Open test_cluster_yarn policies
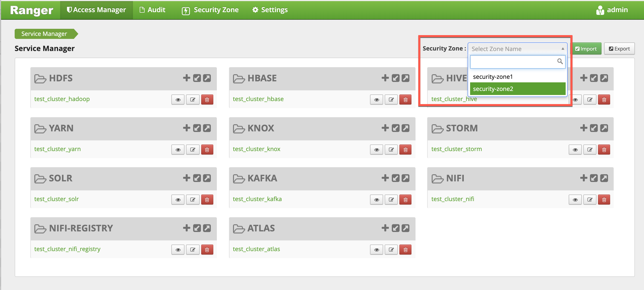 pos(57,149)
